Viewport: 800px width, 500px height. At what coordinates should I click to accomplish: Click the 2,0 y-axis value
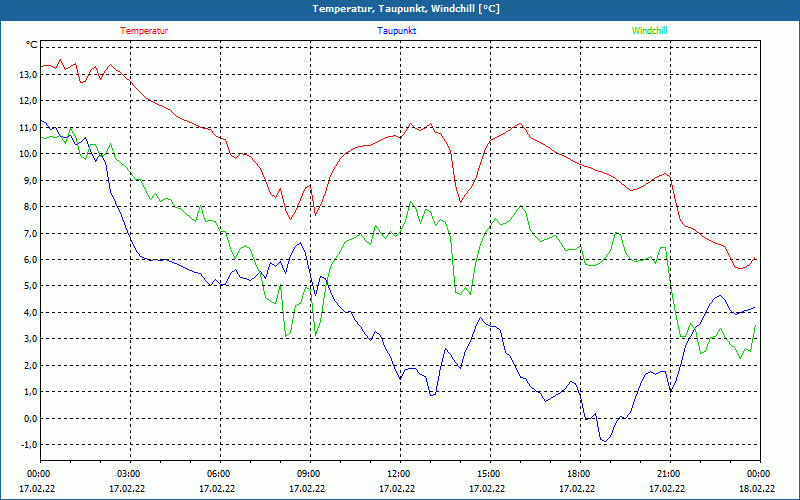pos(31,365)
